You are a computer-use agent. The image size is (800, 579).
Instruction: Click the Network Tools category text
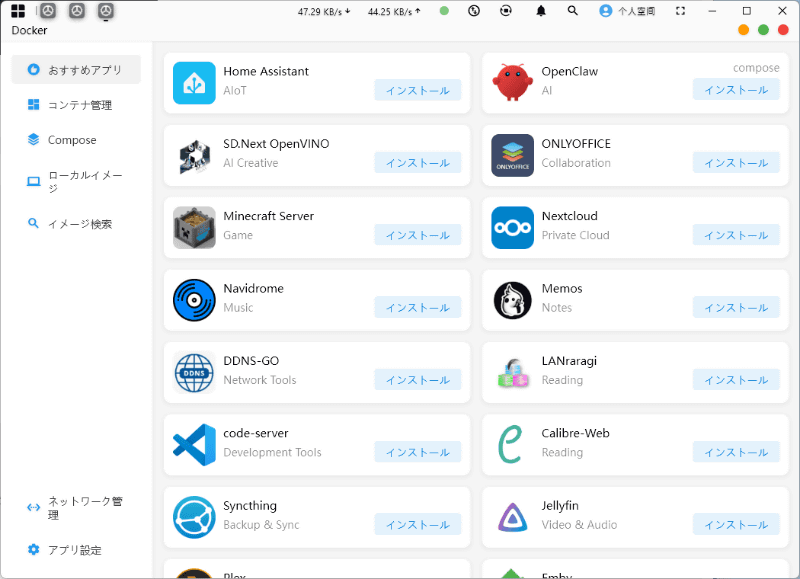click(x=260, y=380)
